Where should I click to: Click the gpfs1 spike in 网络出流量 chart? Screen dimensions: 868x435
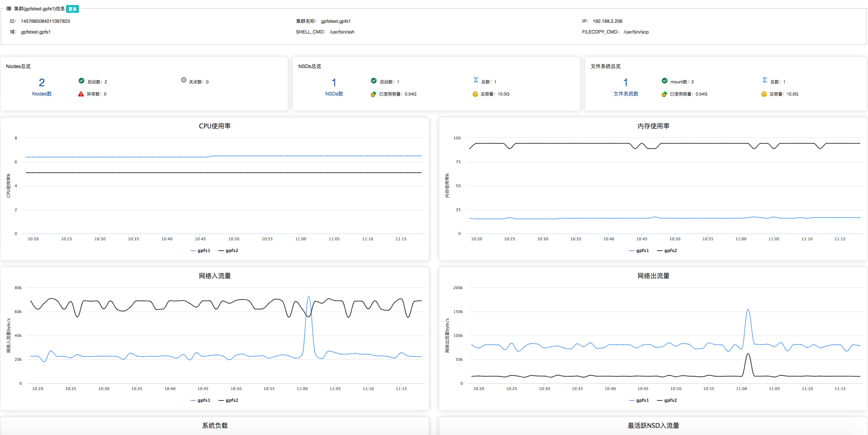point(748,310)
